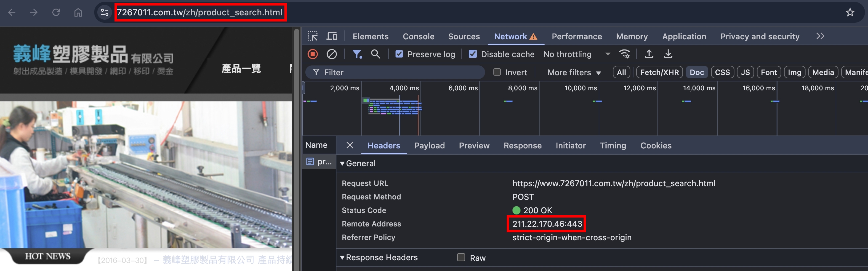Click the Request URL value text
The image size is (868, 271).
[x=613, y=183]
